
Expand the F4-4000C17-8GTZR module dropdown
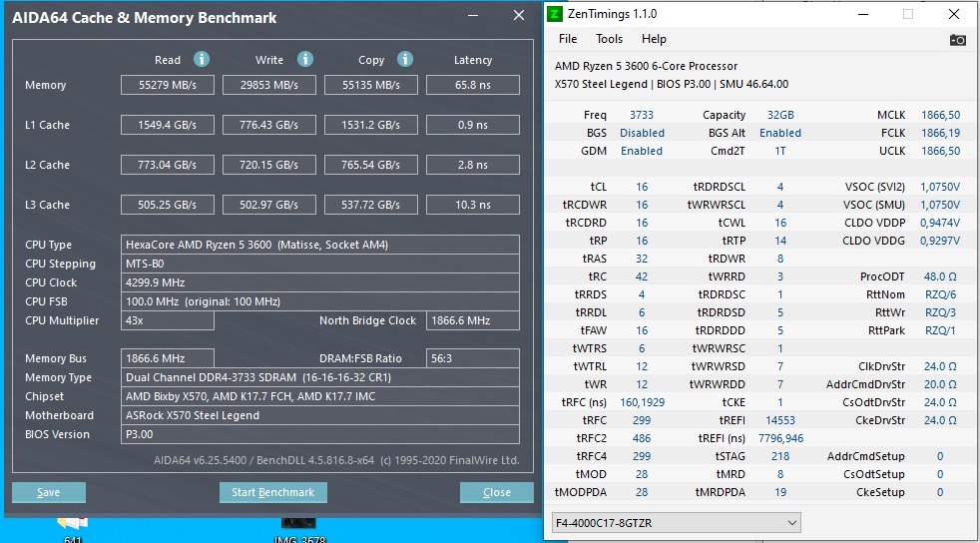[677, 523]
